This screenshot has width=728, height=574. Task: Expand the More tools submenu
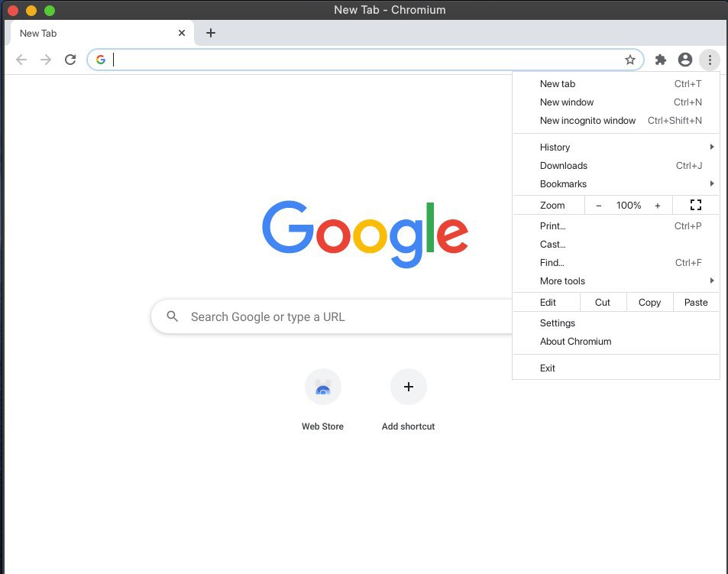tap(616, 281)
